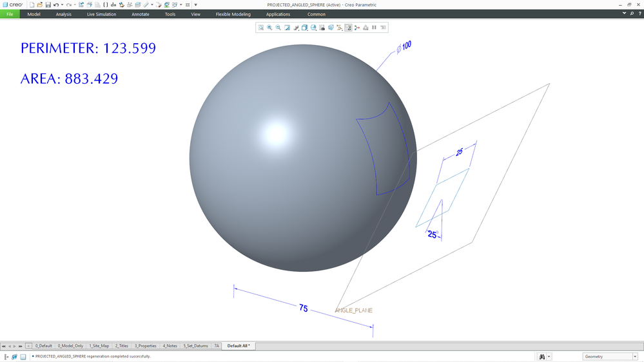644x362 pixels.
Task: Open the rendering options icon
Action: pyautogui.click(x=296, y=28)
